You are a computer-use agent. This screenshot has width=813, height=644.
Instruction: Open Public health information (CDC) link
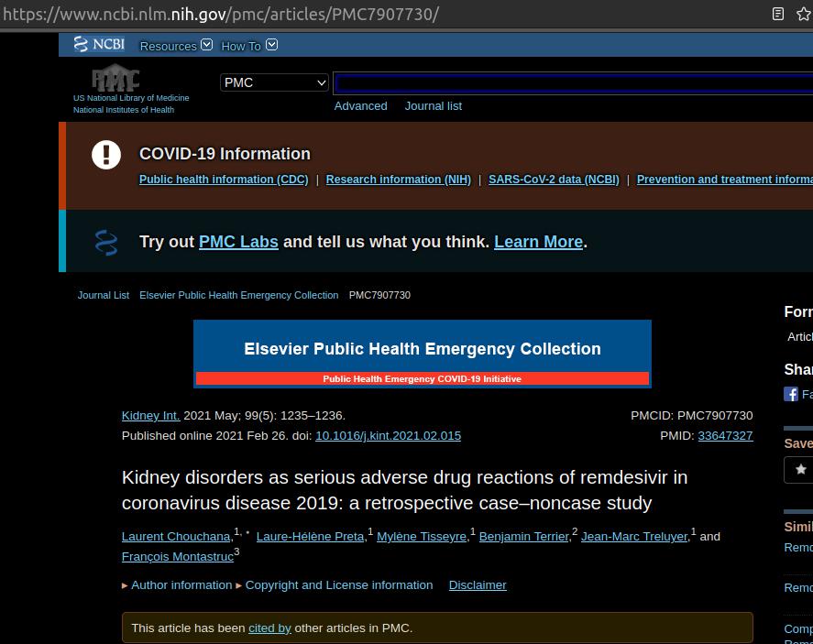tap(224, 180)
